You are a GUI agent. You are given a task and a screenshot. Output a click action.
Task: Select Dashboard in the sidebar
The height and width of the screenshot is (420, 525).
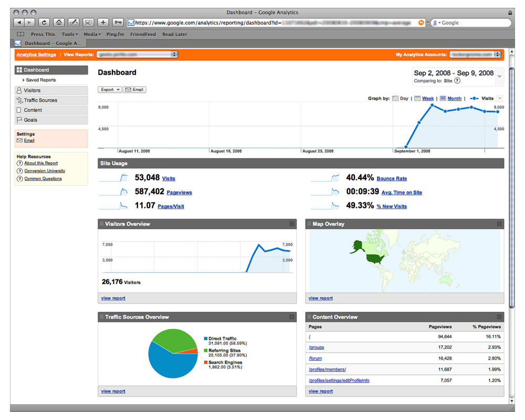pyautogui.click(x=51, y=70)
